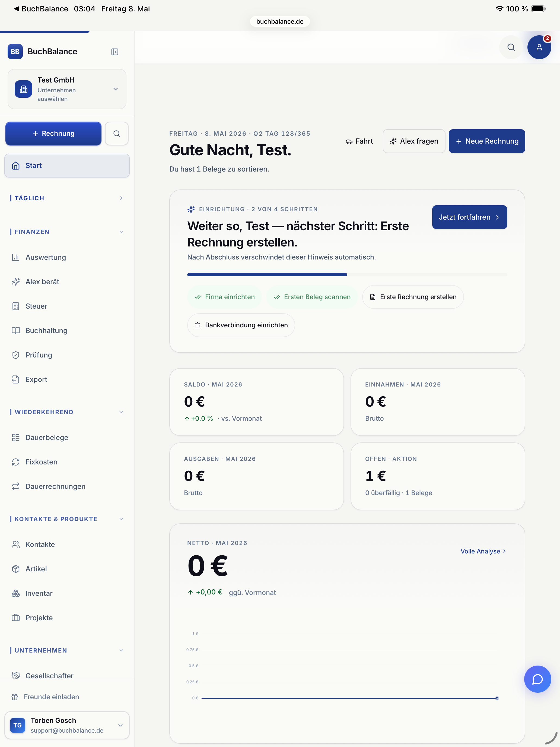
Task: Click the home icon beside Start
Action: [15, 166]
